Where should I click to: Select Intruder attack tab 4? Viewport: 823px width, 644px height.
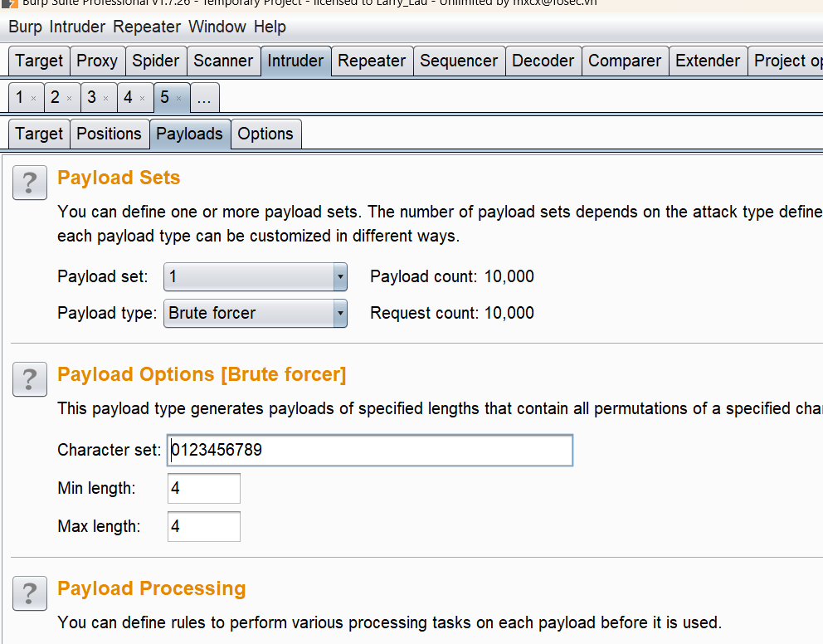click(128, 97)
